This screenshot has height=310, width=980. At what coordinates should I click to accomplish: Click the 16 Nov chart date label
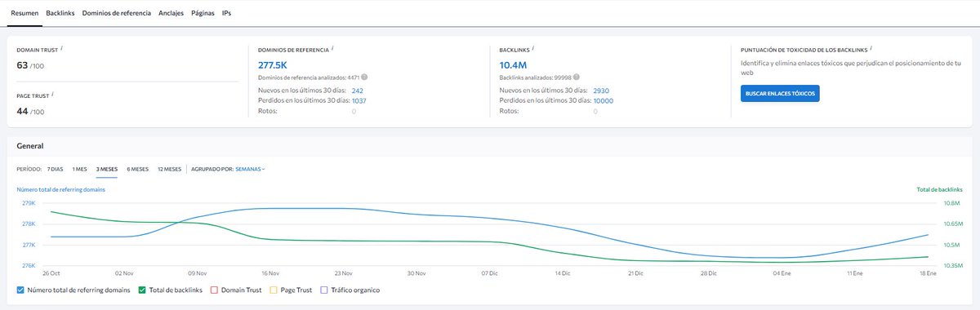tap(269, 273)
